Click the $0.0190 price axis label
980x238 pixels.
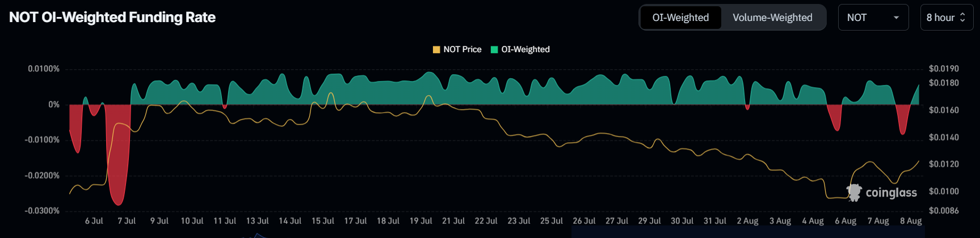[944, 69]
